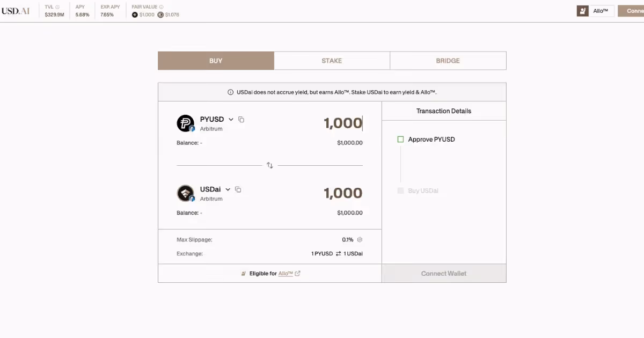Open the Allo external link

287,273
